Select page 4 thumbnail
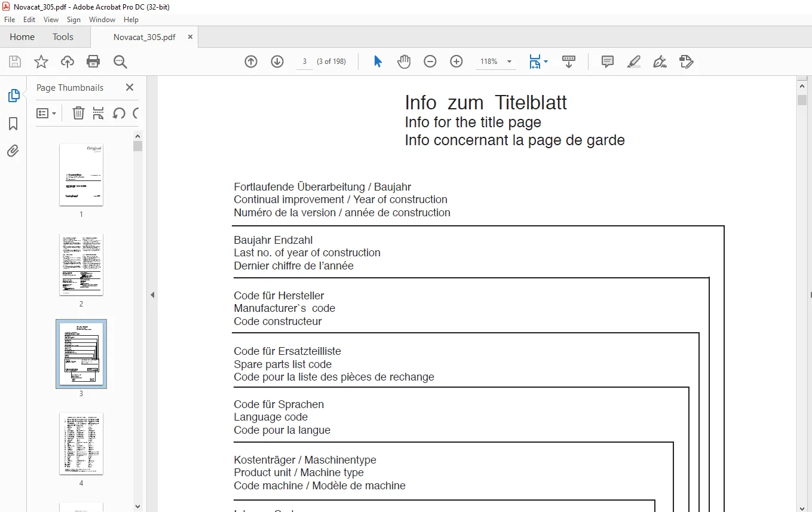The width and height of the screenshot is (812, 512). pyautogui.click(x=81, y=443)
